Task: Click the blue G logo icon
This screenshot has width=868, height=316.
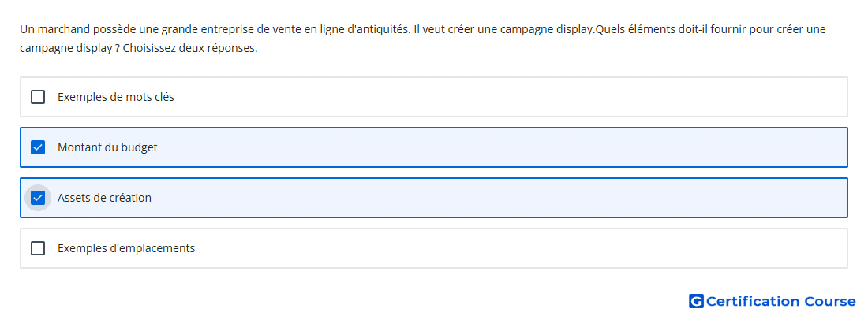Action: click(x=696, y=301)
